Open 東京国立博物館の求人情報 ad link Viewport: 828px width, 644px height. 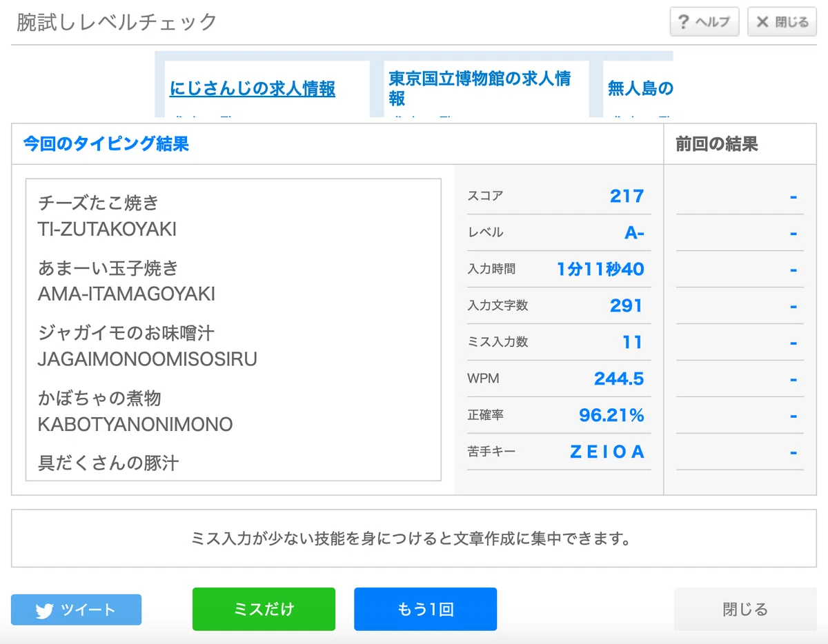pos(480,88)
